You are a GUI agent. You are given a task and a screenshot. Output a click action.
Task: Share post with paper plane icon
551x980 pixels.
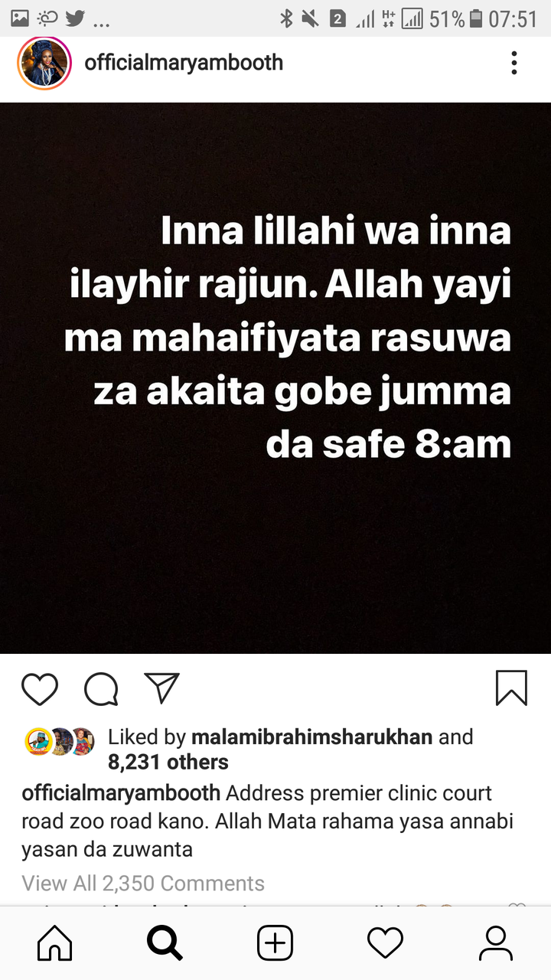point(161,688)
